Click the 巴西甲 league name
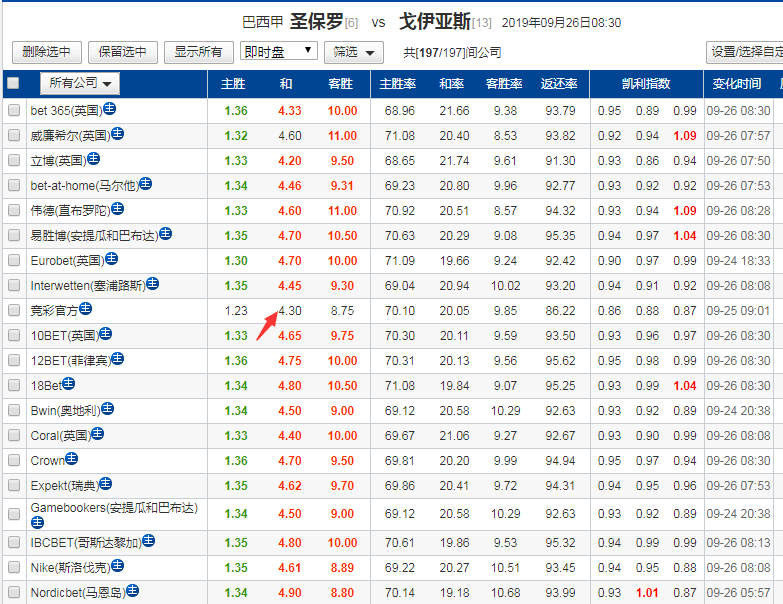783x604 pixels. [x=263, y=22]
